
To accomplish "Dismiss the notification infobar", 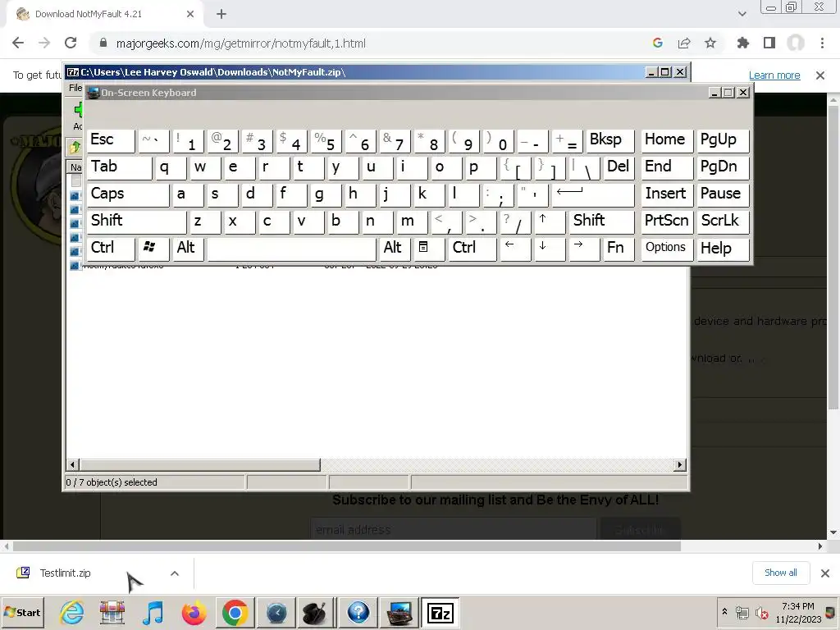I will coord(820,75).
